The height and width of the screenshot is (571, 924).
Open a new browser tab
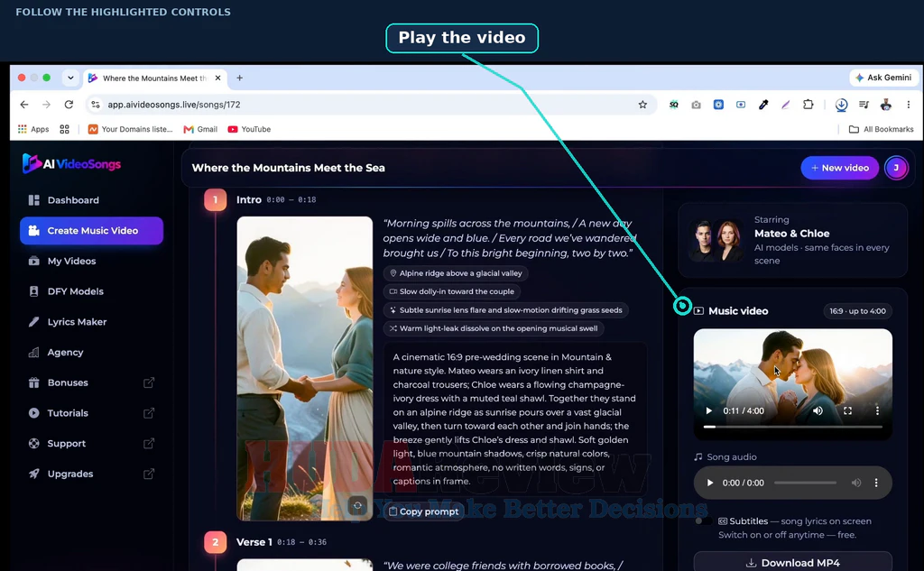pos(239,78)
